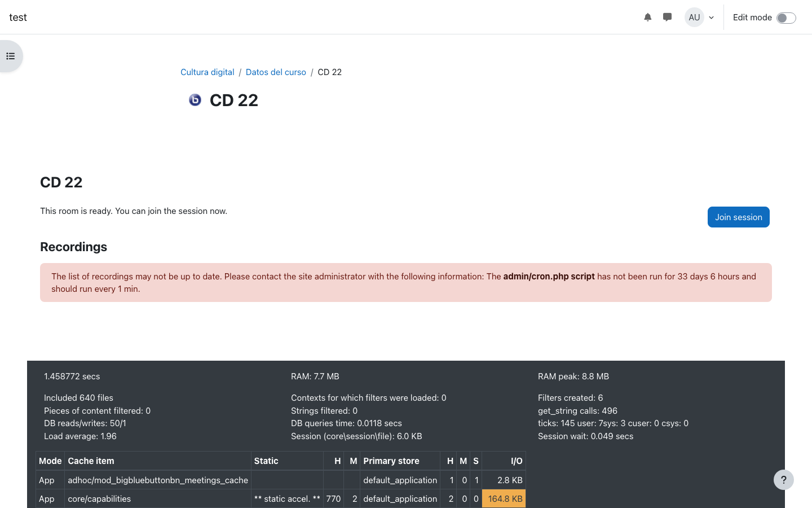Select the core/capabilities cache row
This screenshot has width=812, height=508.
[x=99, y=499]
